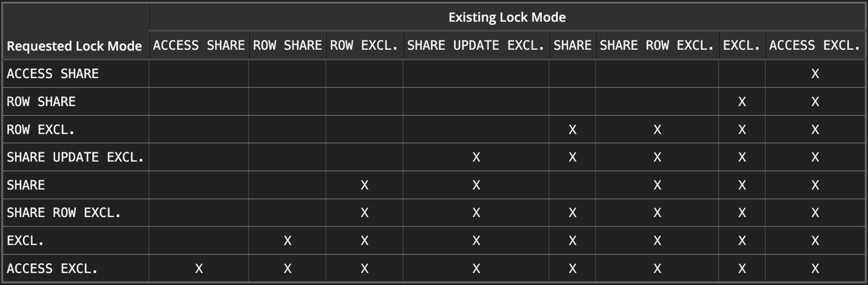The height and width of the screenshot is (285, 868).
Task: Select the ROW EXCL. column header
Action: coord(364,45)
